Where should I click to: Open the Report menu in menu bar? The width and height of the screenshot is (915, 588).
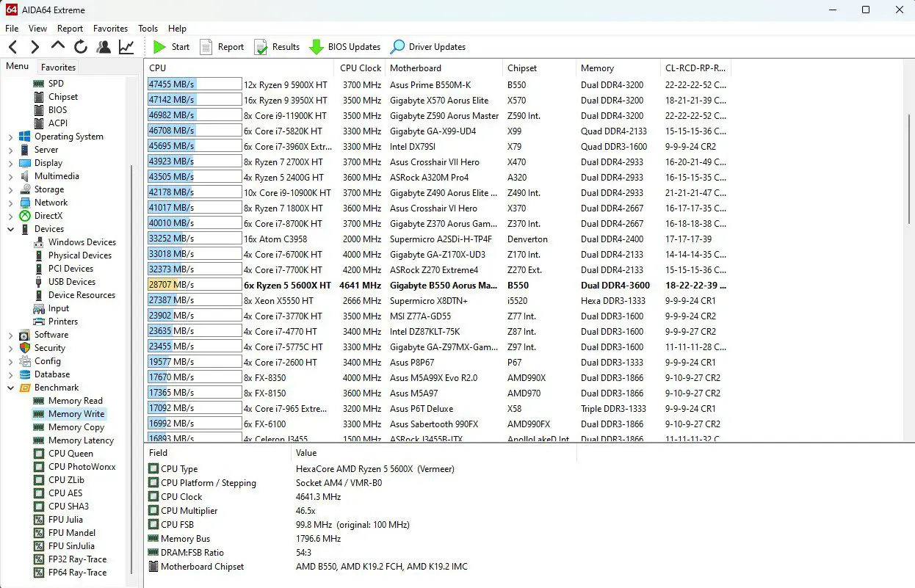coord(70,29)
